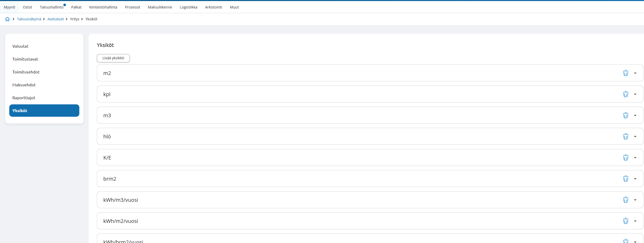Open the Arkistointi menu
The width and height of the screenshot is (644, 243).
coord(214,7)
